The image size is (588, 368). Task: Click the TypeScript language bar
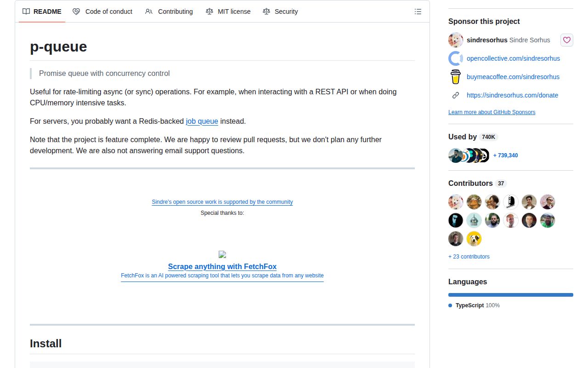pos(511,295)
